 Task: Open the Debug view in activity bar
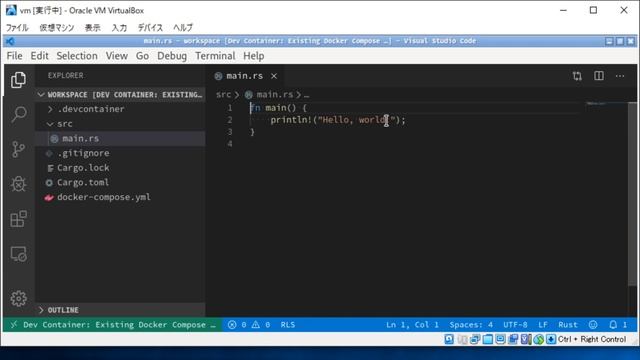coord(18,184)
